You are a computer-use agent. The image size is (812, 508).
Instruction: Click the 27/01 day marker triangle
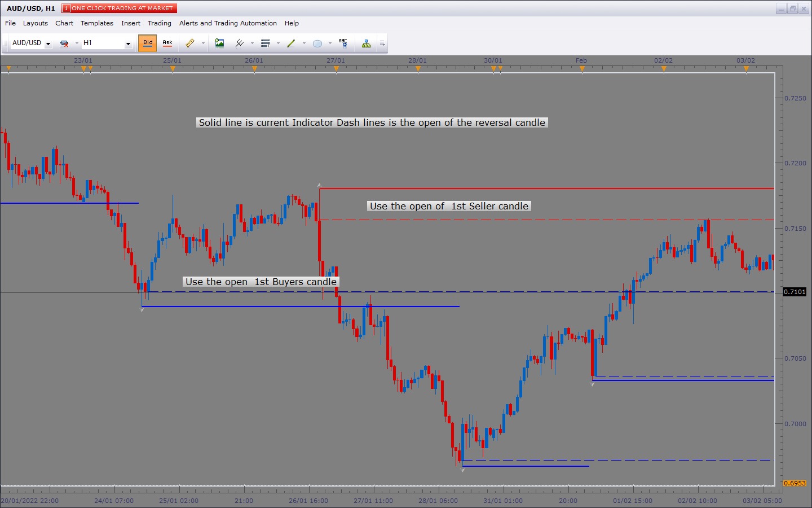pyautogui.click(x=336, y=69)
